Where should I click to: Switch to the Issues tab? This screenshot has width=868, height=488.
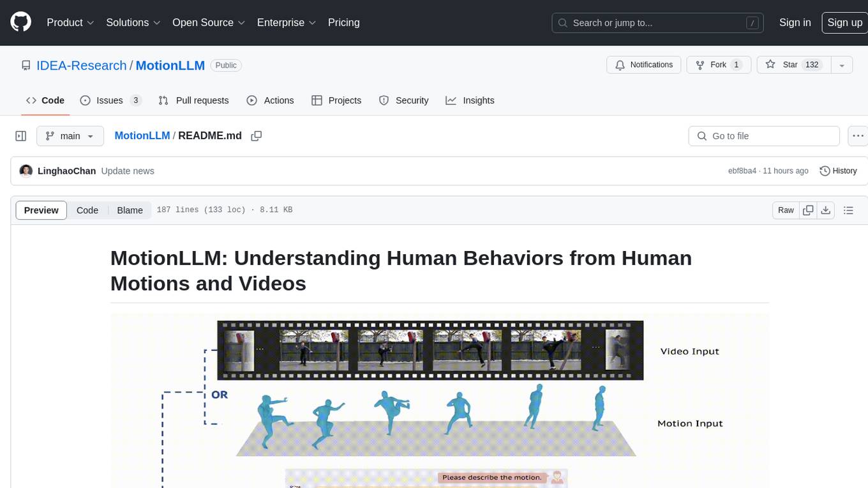(110, 100)
